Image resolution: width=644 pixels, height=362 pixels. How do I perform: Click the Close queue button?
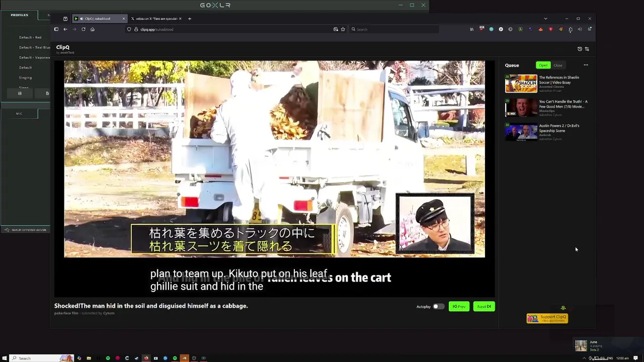click(x=558, y=65)
